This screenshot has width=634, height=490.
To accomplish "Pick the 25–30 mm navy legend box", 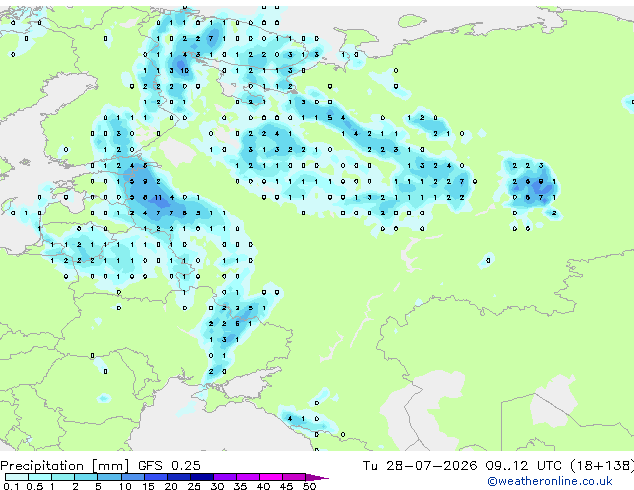I will pyautogui.click(x=202, y=477).
